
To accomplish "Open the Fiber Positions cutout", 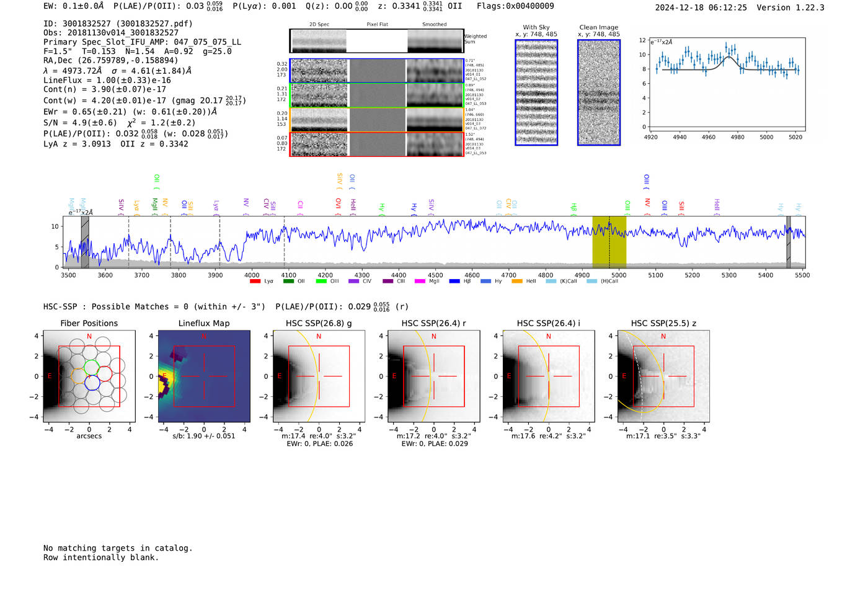I will (x=89, y=376).
